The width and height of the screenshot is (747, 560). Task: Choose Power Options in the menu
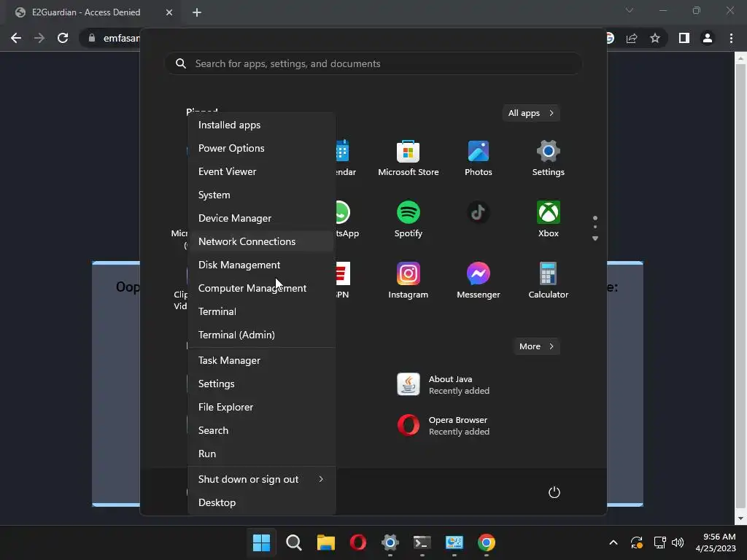click(261, 148)
